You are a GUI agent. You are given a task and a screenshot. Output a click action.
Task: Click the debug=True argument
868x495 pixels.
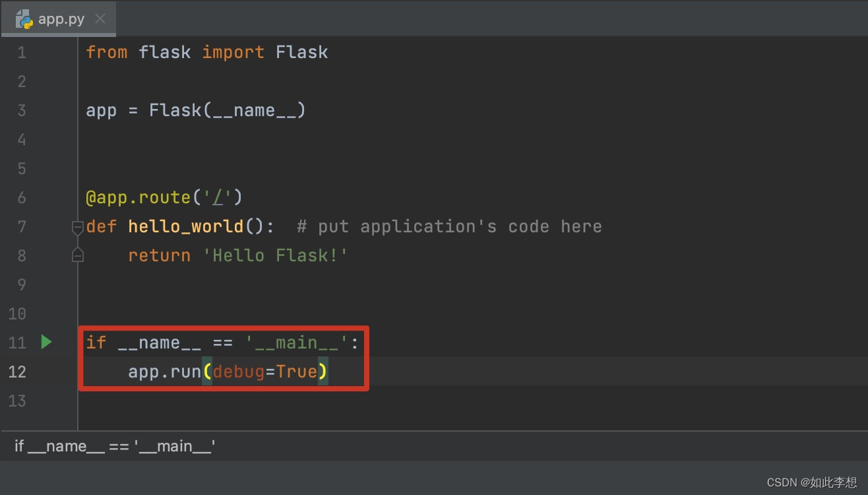[x=265, y=371]
